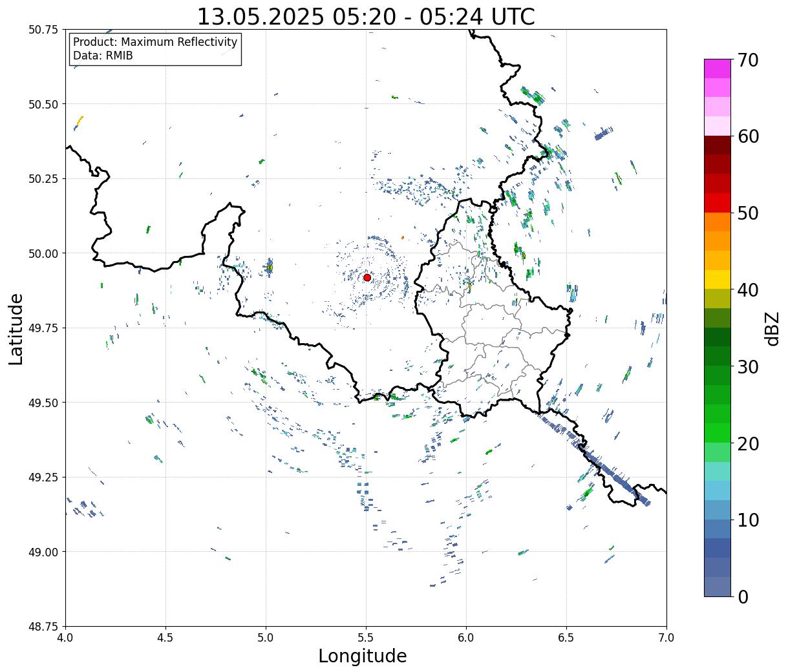The height and width of the screenshot is (672, 788).
Task: Click the 50.75 latitude tick label
Action: (x=43, y=30)
